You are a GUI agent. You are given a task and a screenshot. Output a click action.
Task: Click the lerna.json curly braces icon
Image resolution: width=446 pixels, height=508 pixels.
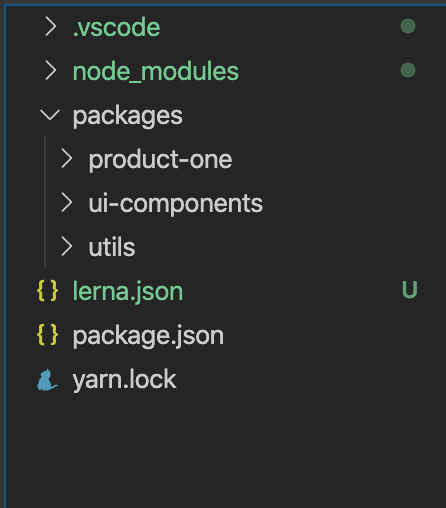click(47, 291)
